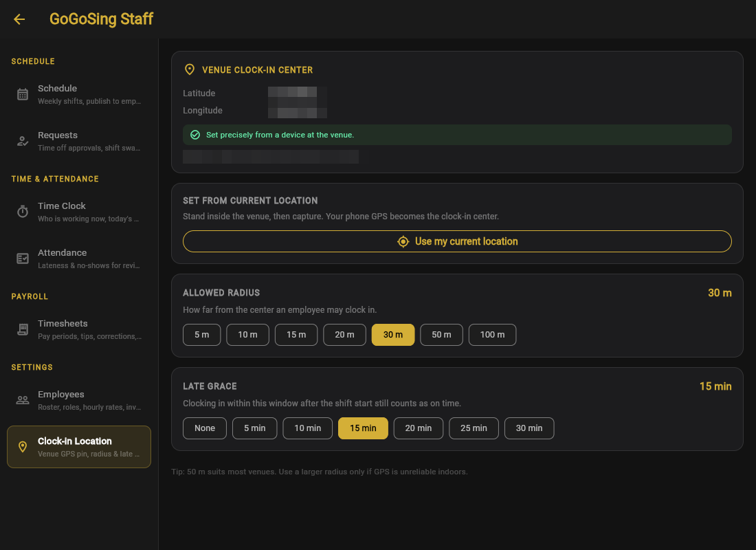Set late grace to 25 min
The width and height of the screenshot is (756, 550).
coord(474,428)
